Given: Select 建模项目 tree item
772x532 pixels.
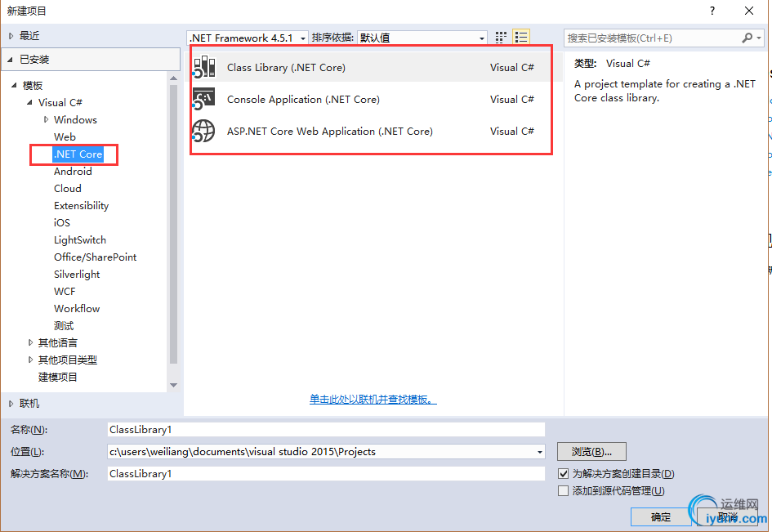Looking at the screenshot, I should (58, 378).
